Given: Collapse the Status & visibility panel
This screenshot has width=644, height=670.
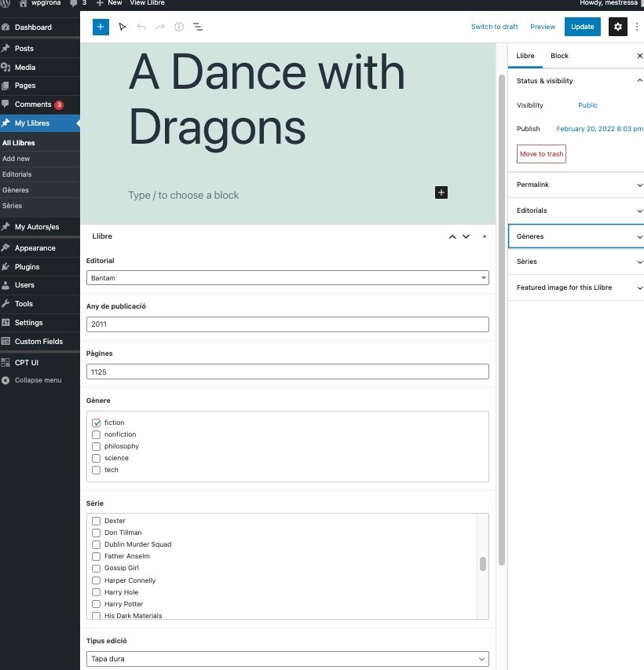Looking at the screenshot, I should pyautogui.click(x=576, y=81).
